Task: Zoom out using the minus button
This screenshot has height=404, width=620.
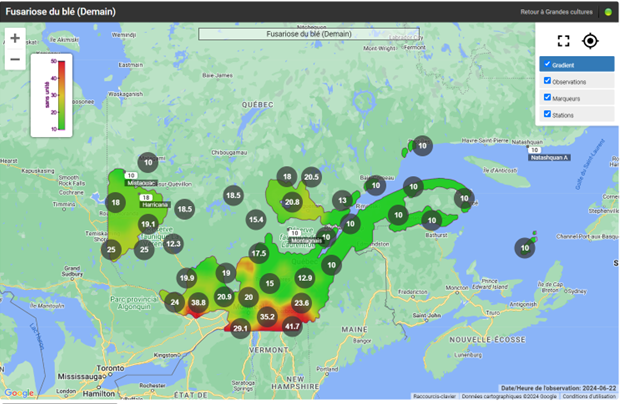Action: click(x=15, y=60)
